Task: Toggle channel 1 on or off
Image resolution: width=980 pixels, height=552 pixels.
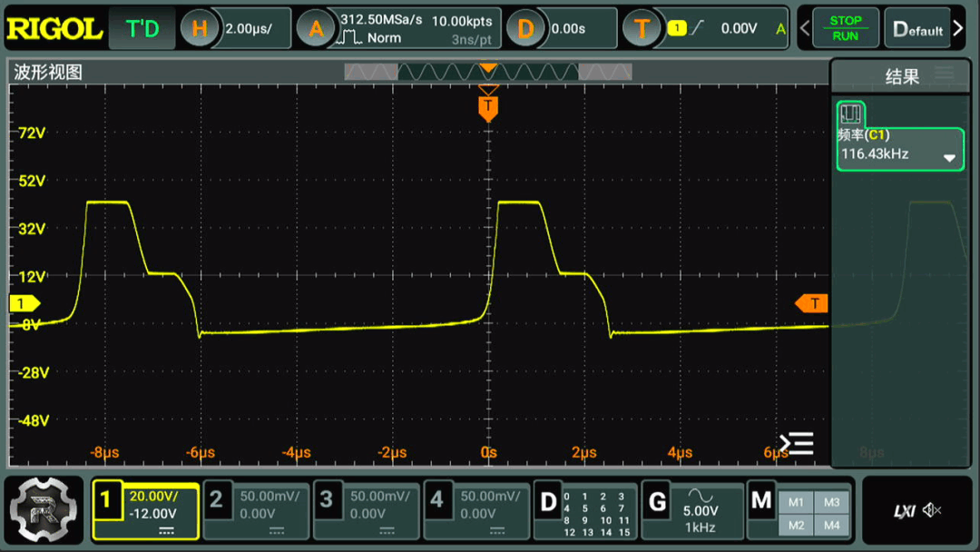Action: (106, 499)
